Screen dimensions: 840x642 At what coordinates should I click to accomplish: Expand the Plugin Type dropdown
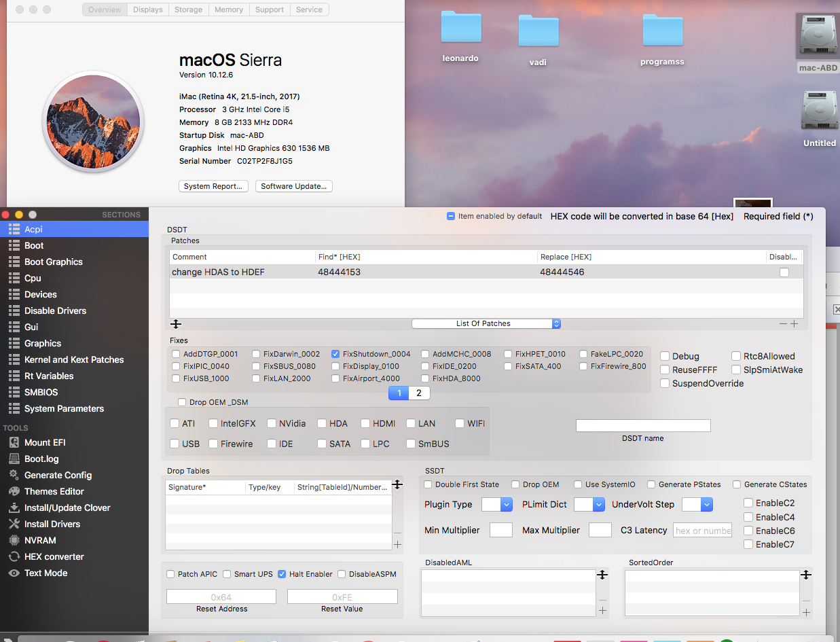click(497, 504)
